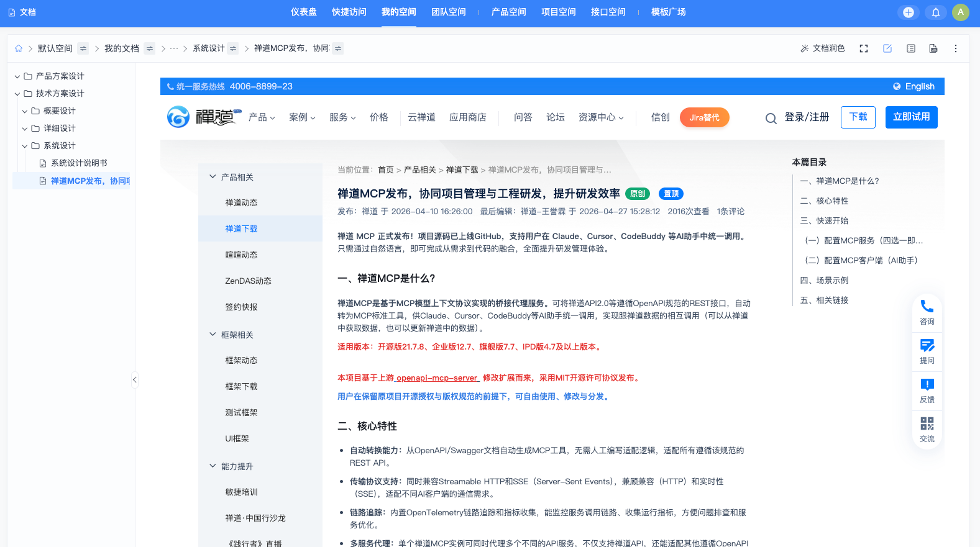
Task: Click the 价格 menu item
Action: coord(379,117)
